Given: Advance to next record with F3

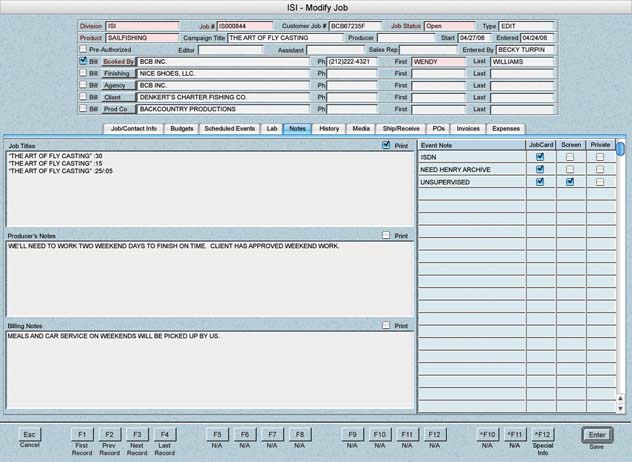Looking at the screenshot, I should click(x=137, y=434).
